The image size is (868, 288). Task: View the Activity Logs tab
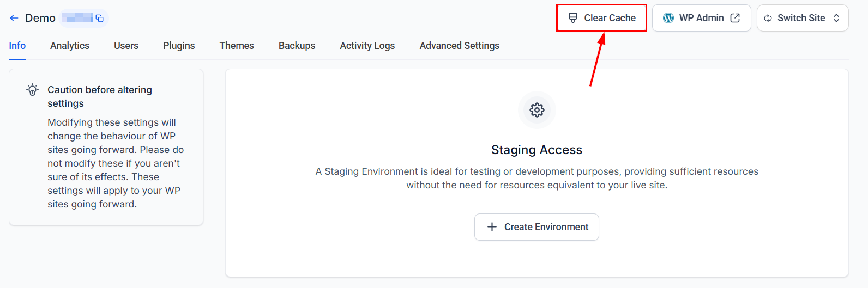click(367, 46)
